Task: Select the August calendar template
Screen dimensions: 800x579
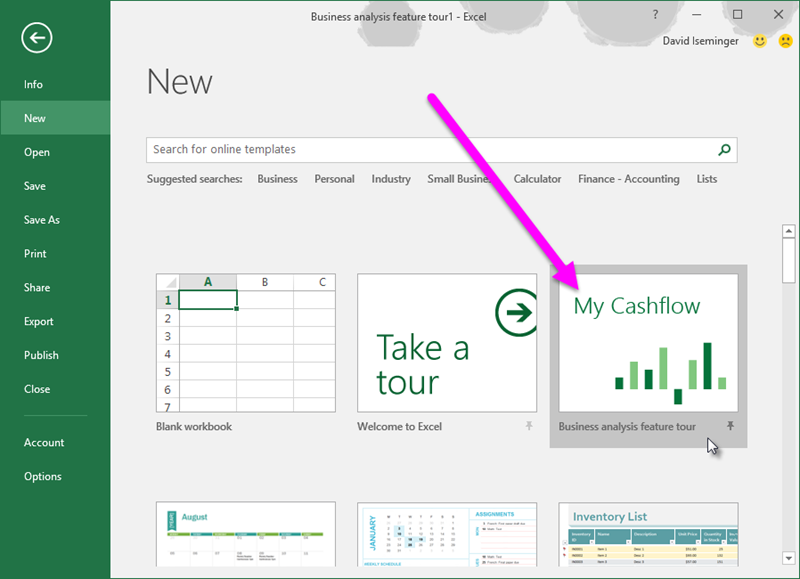Action: coord(246,534)
